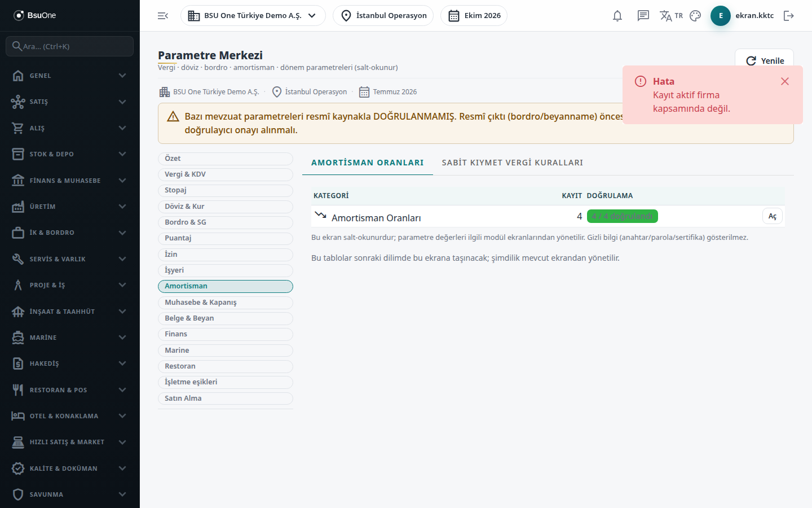The height and width of the screenshot is (508, 812).
Task: Close the Hata error notification
Action: [785, 81]
